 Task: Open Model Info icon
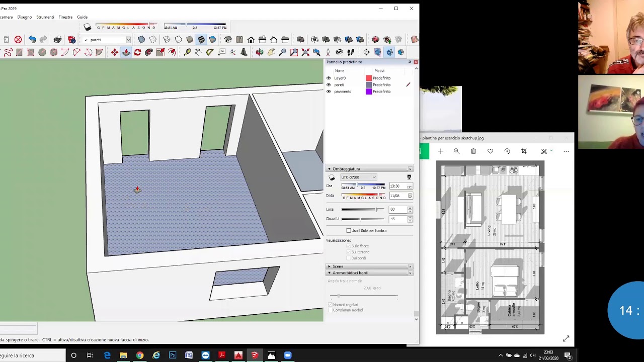point(71,40)
